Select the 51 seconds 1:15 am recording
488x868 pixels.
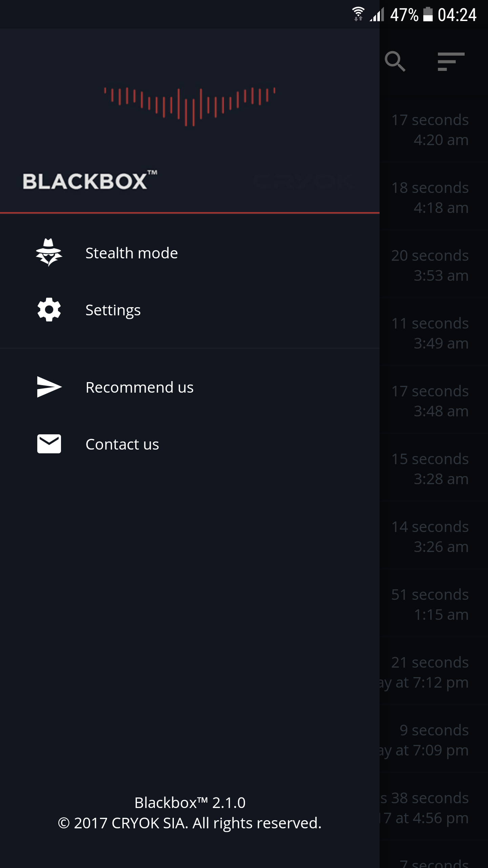(434, 605)
